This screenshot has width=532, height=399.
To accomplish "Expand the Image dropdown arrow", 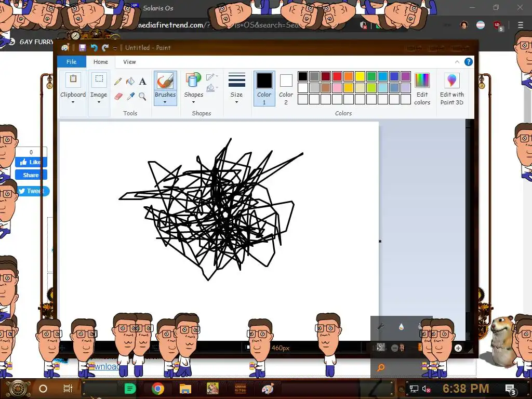I will [99, 102].
